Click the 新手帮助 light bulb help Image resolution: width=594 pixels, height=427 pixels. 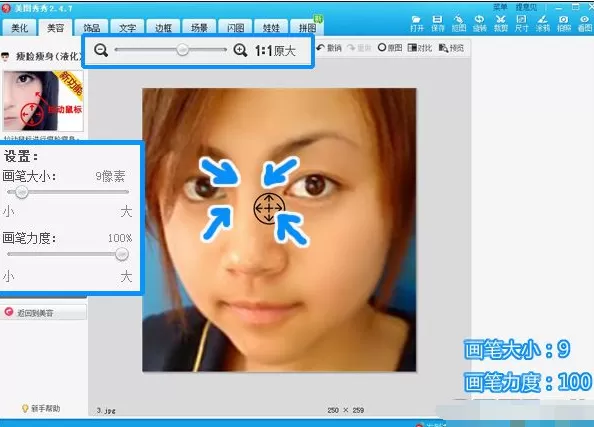pos(41,408)
